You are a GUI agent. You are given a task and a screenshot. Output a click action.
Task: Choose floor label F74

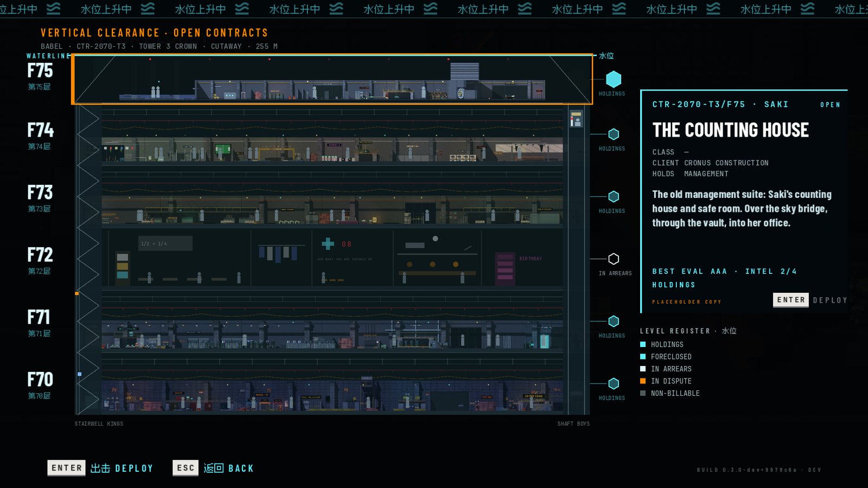[x=40, y=130]
